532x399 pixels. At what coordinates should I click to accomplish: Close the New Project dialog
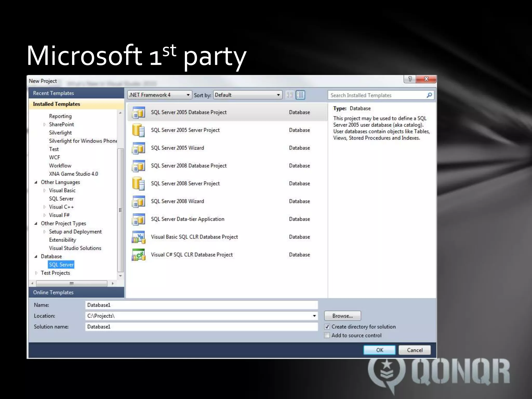426,79
